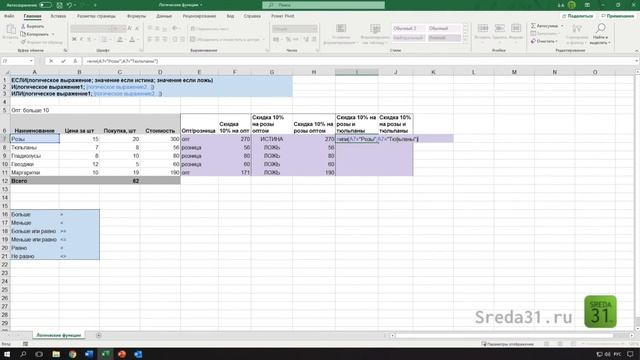This screenshot has width=640, height=360.
Task: Switch to the Рецензирование tab
Action: coord(199,16)
